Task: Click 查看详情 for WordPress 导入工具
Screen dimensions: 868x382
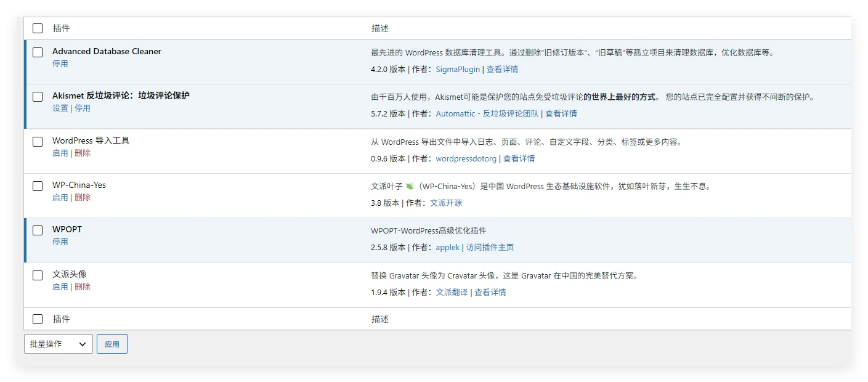Action: pyautogui.click(x=519, y=158)
